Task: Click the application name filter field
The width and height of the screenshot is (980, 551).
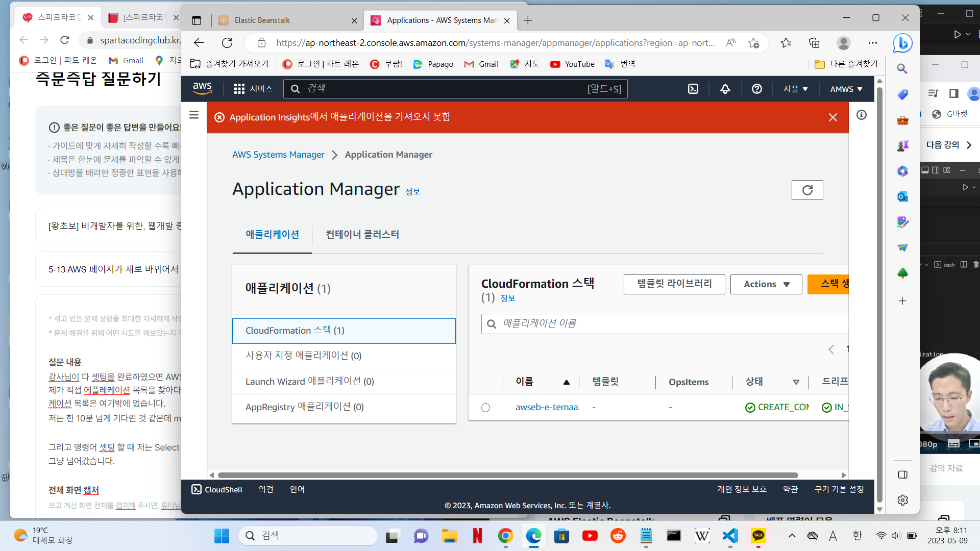Action: point(665,324)
